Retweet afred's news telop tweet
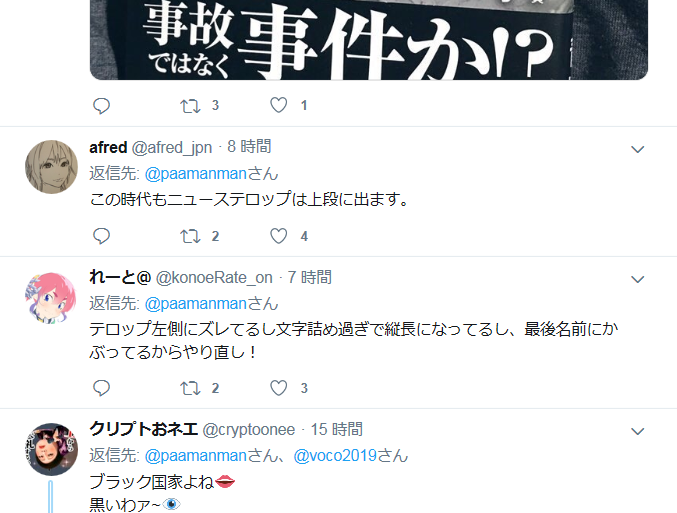677x513 pixels. pos(190,236)
